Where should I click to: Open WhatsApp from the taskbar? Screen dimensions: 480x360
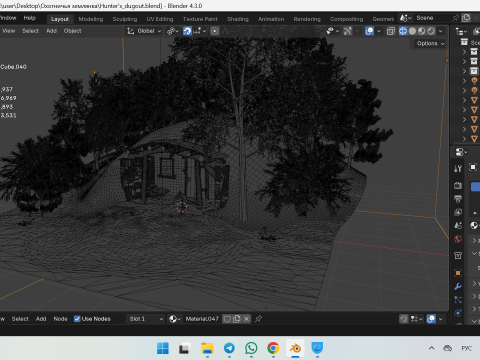251,348
